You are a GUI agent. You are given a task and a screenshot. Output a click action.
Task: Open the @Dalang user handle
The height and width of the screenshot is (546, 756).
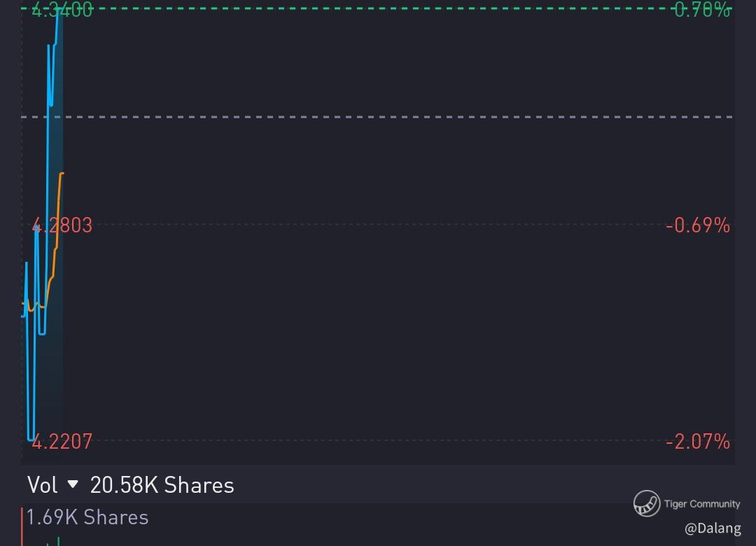tap(712, 528)
